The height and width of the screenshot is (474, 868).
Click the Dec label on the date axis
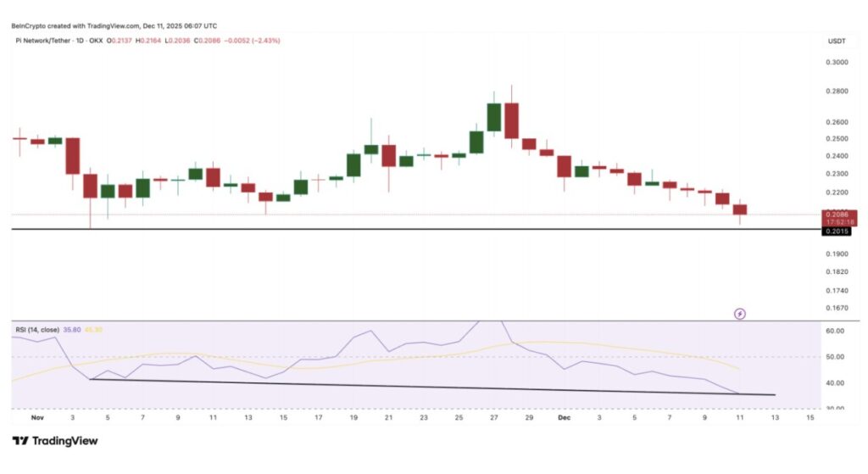565,418
